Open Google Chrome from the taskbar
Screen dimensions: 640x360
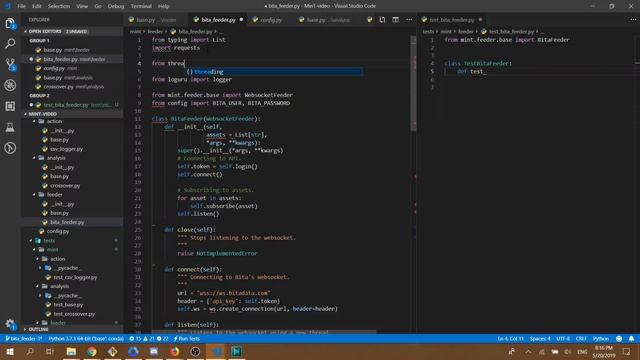pos(92,351)
